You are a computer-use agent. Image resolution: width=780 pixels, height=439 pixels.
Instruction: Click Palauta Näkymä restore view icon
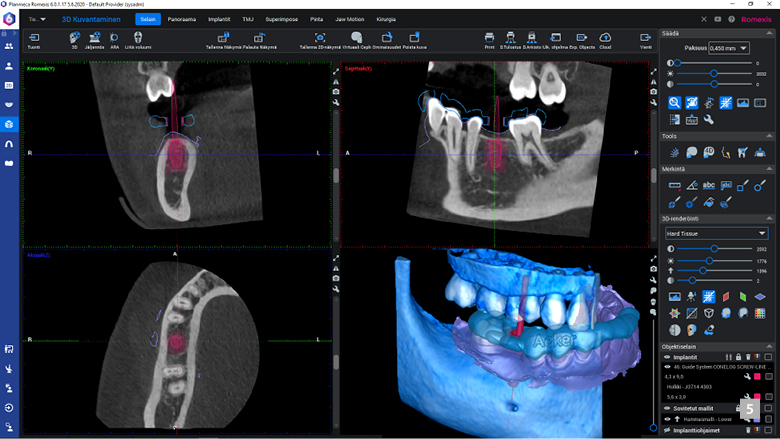tap(259, 38)
